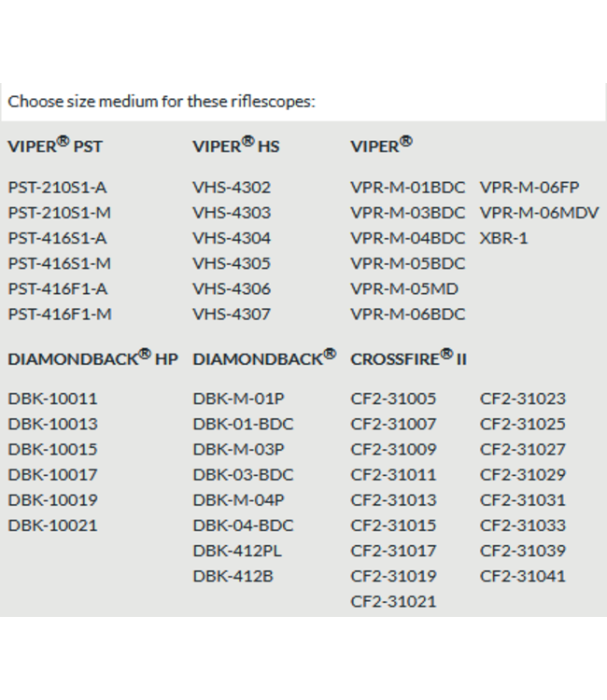Click the Viper PST column heading

(55, 147)
